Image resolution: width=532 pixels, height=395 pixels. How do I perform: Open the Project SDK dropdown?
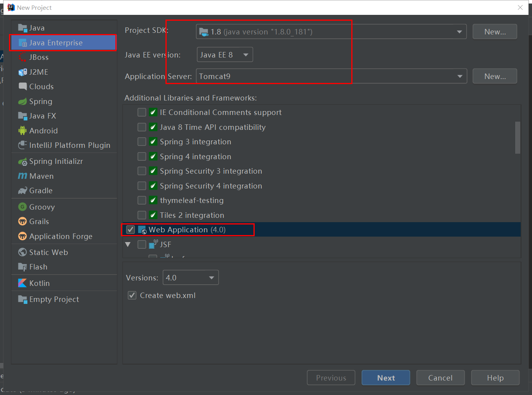click(x=331, y=32)
